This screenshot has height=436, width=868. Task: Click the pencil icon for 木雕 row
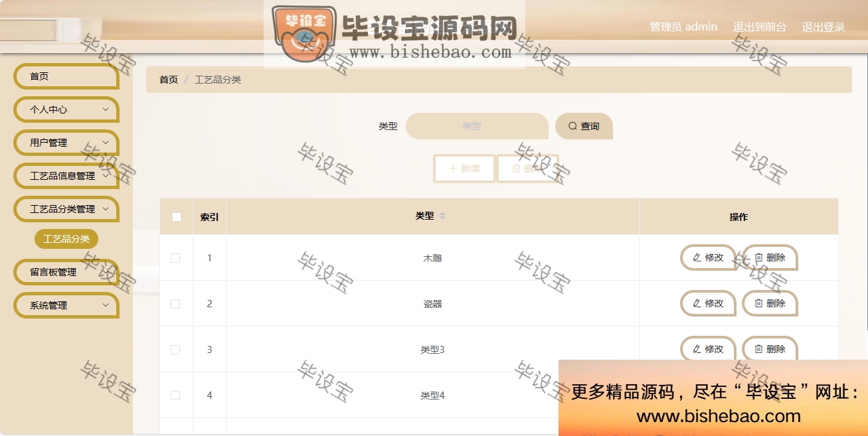697,257
